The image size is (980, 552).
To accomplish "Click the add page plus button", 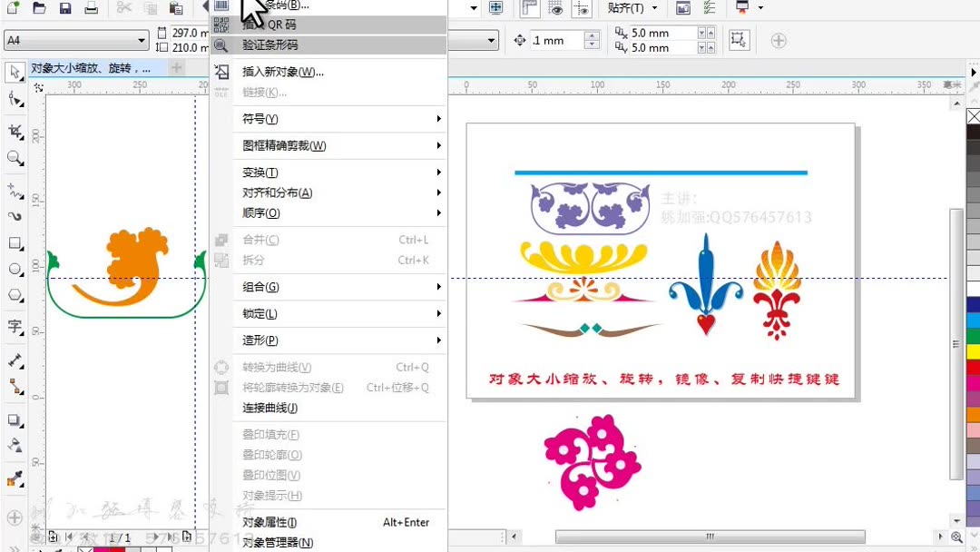I will 53,537.
